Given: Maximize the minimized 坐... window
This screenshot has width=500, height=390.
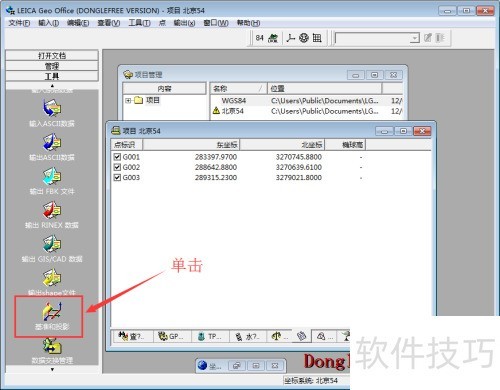Looking at the screenshot, I should [x=256, y=366].
